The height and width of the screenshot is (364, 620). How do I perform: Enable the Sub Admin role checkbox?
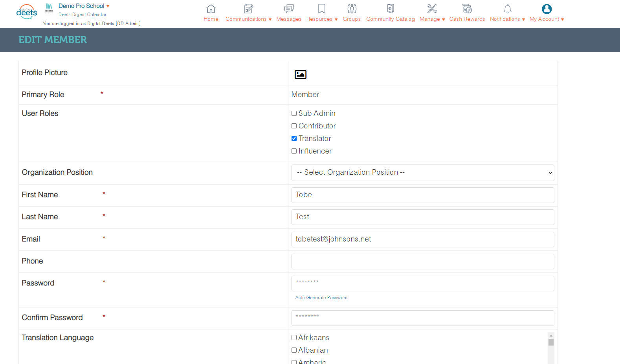[x=294, y=113]
